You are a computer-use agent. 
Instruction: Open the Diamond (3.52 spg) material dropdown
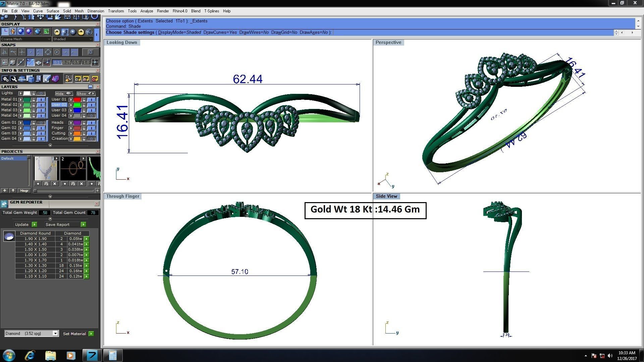[32, 334]
